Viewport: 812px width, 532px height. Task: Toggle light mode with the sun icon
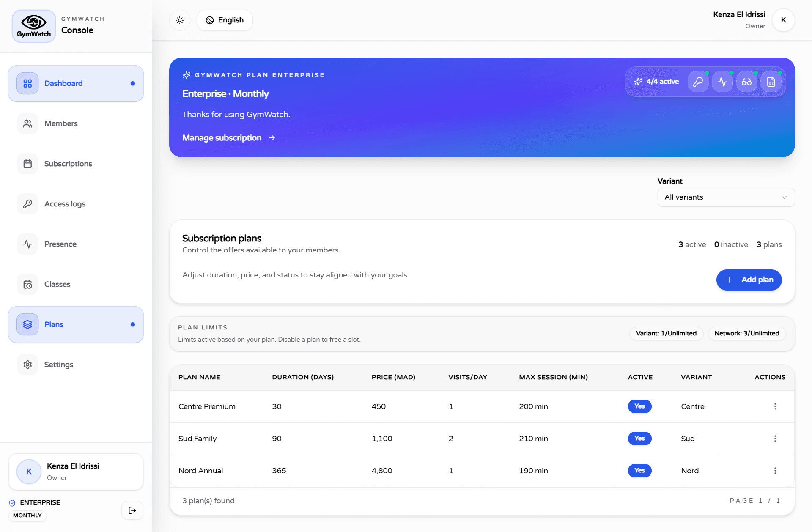coord(180,20)
